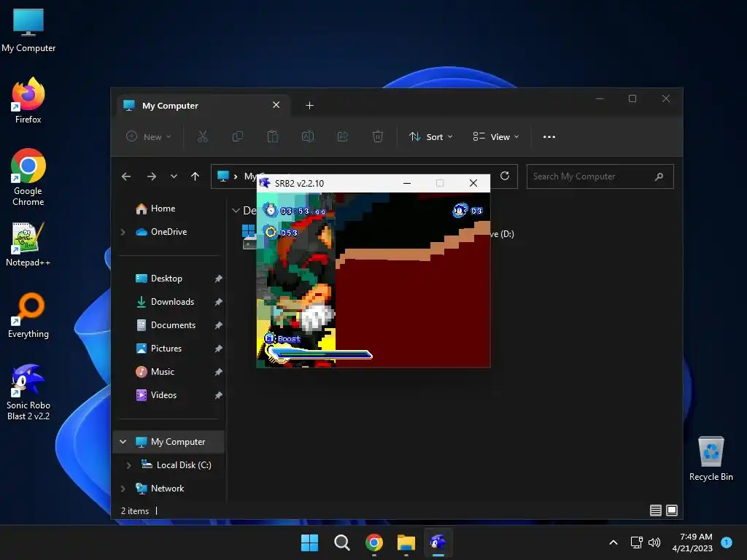Switch to large icons view layout icon
This screenshot has height=560, width=747.
tap(672, 510)
